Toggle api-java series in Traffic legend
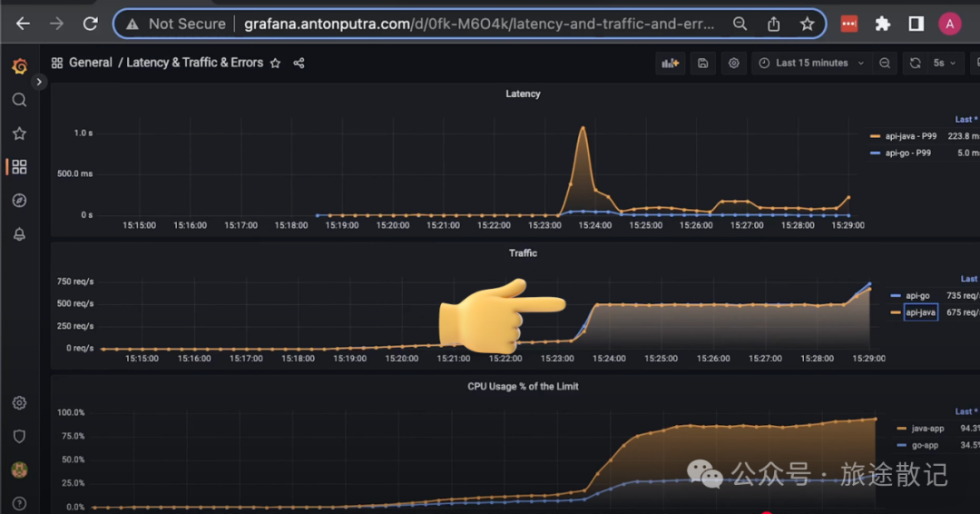The image size is (980, 514). 921,312
